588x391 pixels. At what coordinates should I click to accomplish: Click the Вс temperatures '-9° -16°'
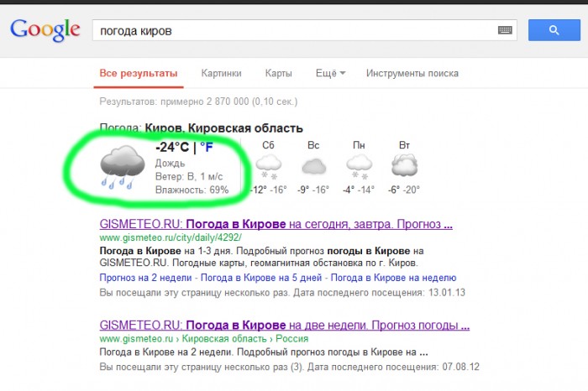[x=313, y=190]
